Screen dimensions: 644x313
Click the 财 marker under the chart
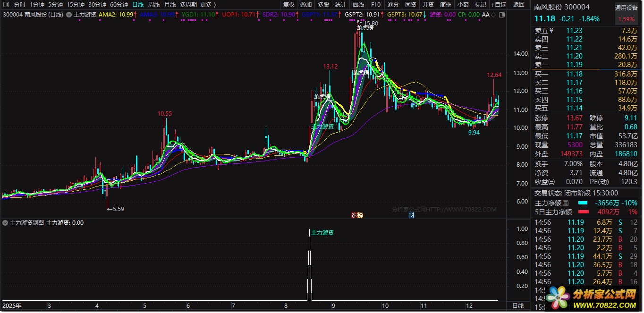coord(411,215)
